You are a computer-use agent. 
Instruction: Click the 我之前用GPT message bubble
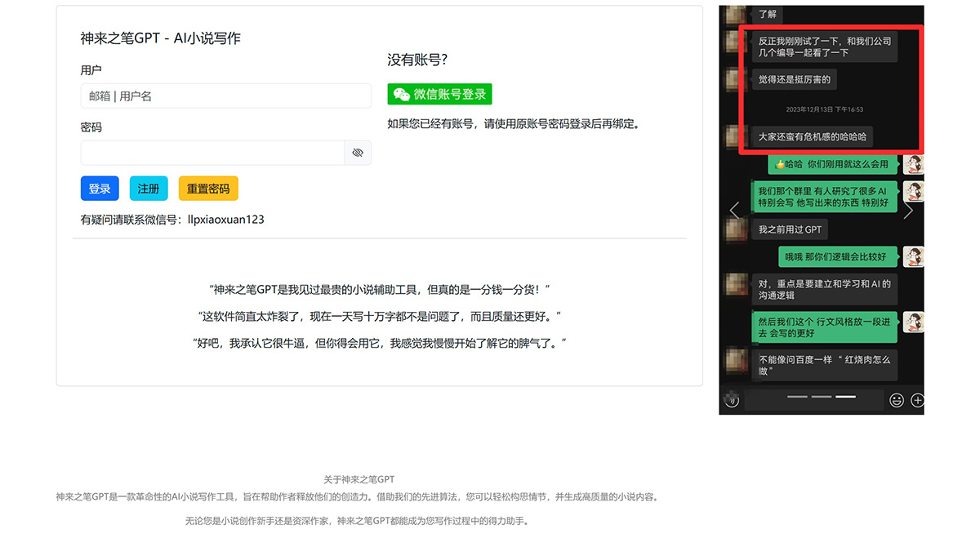click(x=789, y=229)
